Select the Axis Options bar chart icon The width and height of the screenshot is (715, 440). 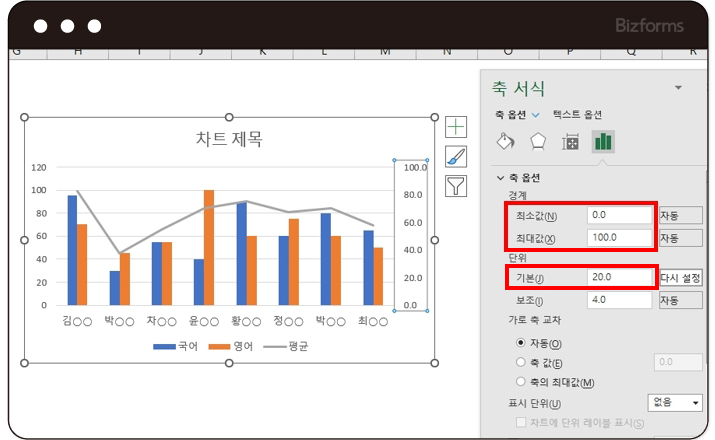click(x=603, y=142)
